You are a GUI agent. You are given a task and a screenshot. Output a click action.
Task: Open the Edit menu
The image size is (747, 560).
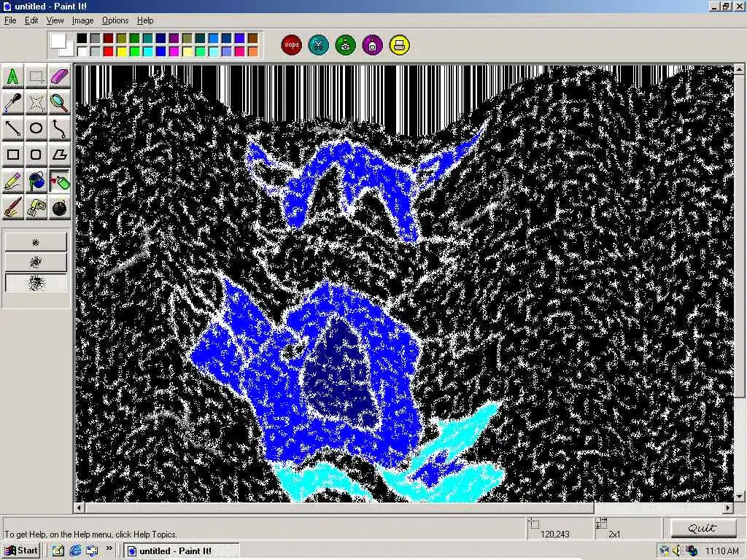point(31,20)
